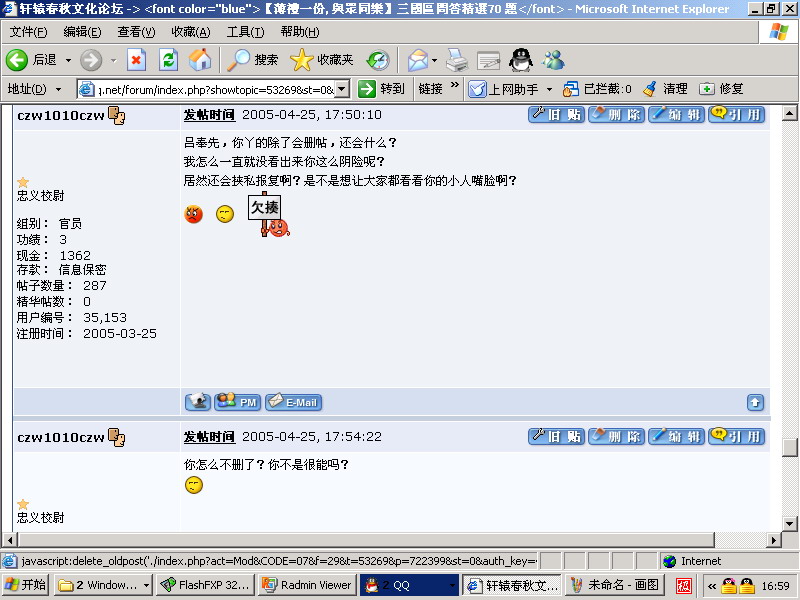
Task: Click the profile card icon left of PM
Action: tap(197, 402)
